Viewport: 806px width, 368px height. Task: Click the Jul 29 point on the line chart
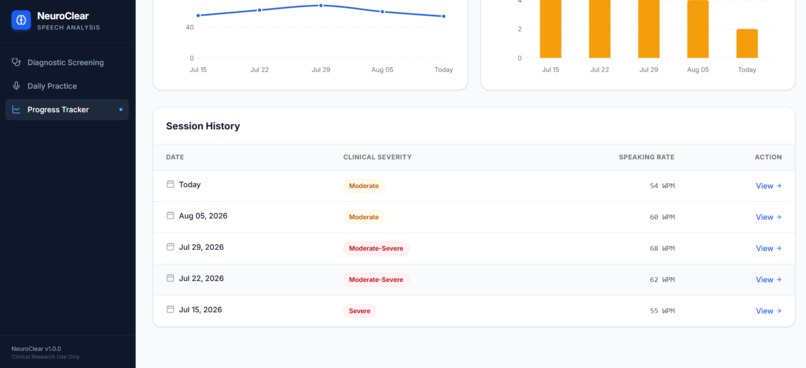click(321, 5)
